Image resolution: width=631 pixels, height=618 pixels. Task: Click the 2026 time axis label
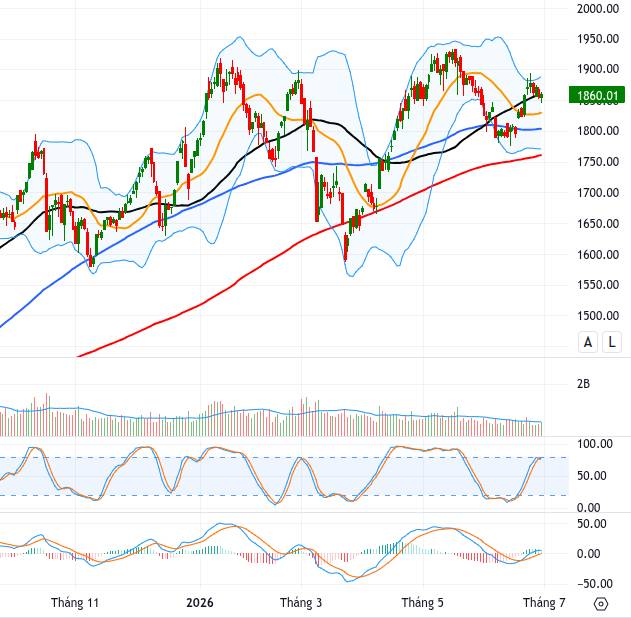200,603
